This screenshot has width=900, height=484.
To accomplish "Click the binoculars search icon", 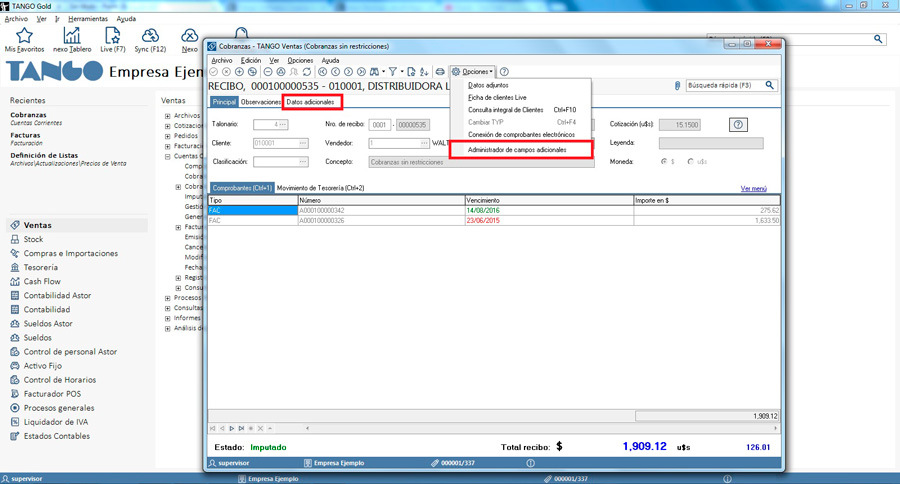I will pos(374,72).
